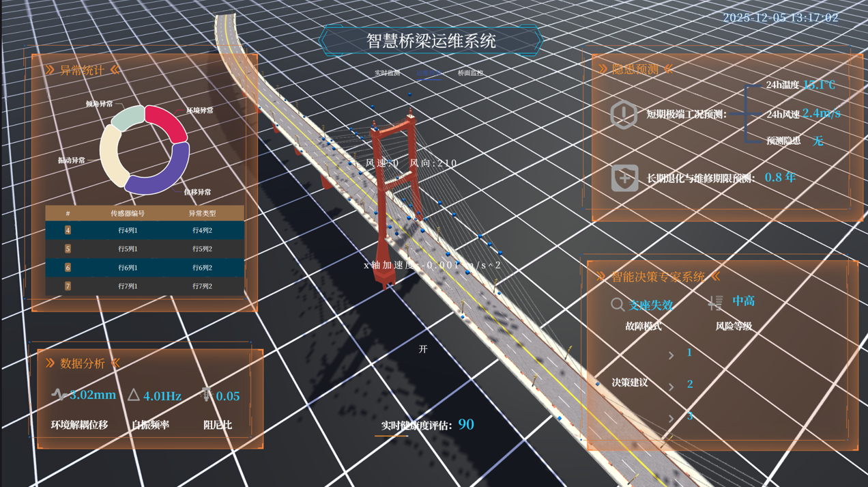Click the magnifier icon next to 支座失效
Screen dimensions: 868x487
pos(617,305)
